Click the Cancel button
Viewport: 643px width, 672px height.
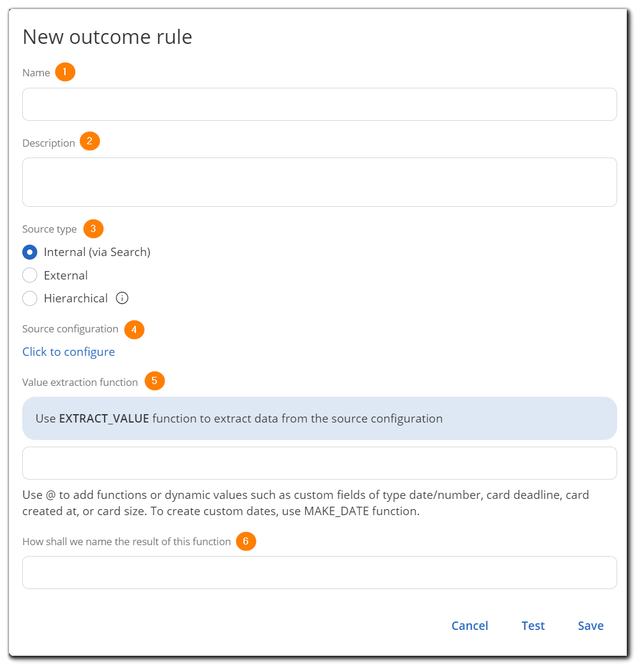pyautogui.click(x=470, y=625)
